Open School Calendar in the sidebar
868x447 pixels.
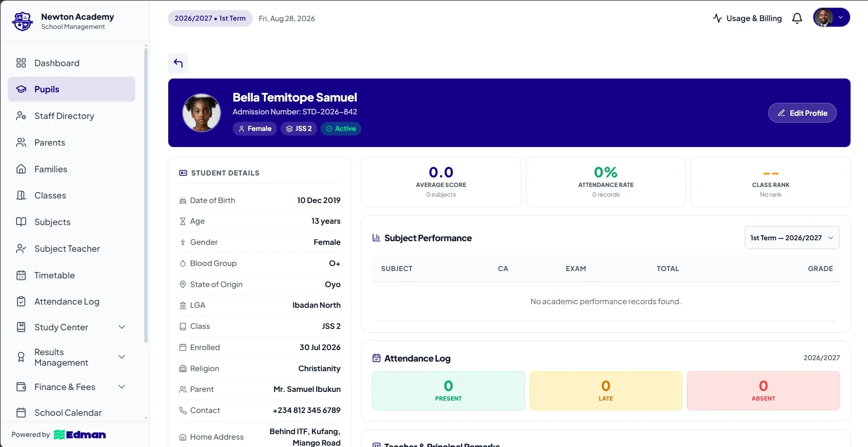pos(71,413)
